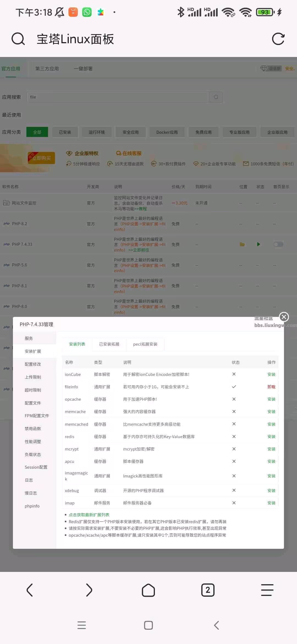Open Session配置 in sidebar
The width and height of the screenshot is (297, 644).
35,467
